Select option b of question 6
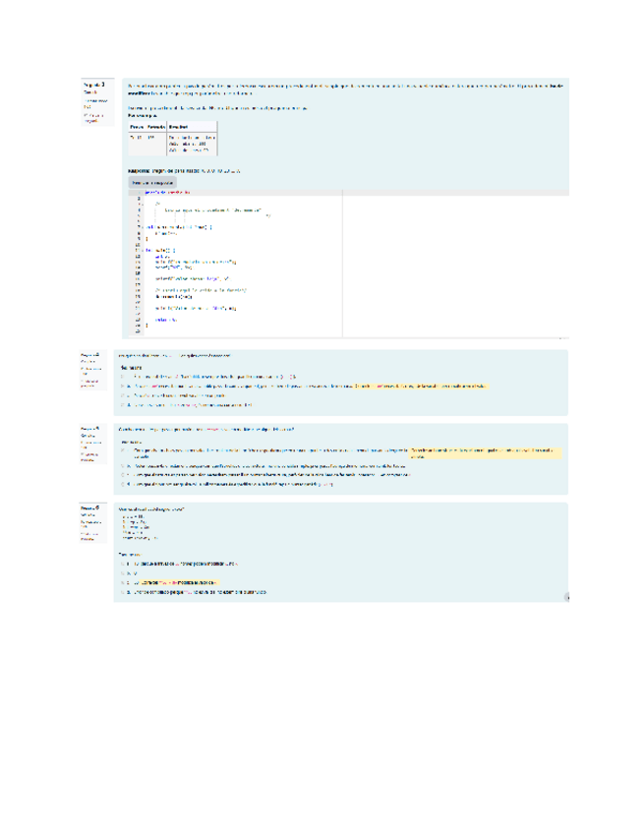This screenshot has height=834, width=644. [121, 574]
